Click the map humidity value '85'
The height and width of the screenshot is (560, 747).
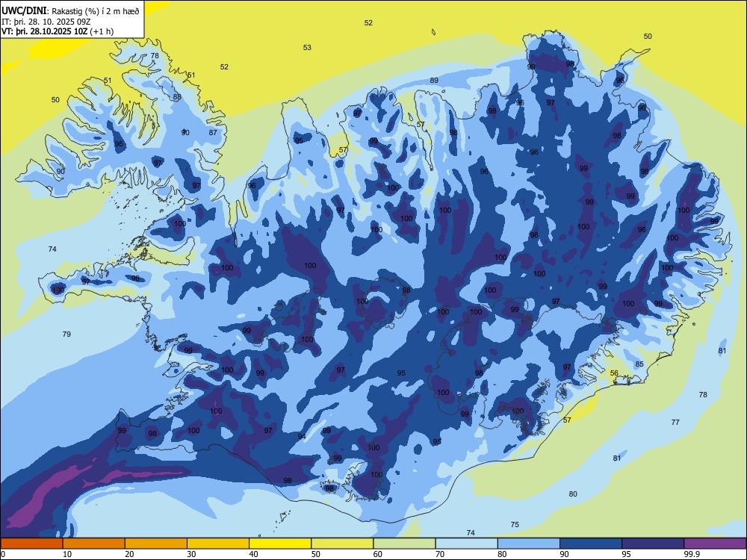[639, 364]
